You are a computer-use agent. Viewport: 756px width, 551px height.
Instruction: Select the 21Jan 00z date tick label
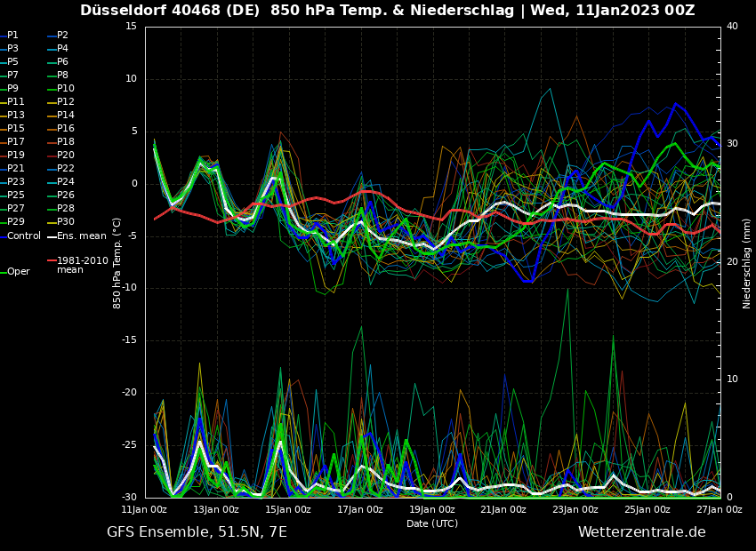(503, 510)
